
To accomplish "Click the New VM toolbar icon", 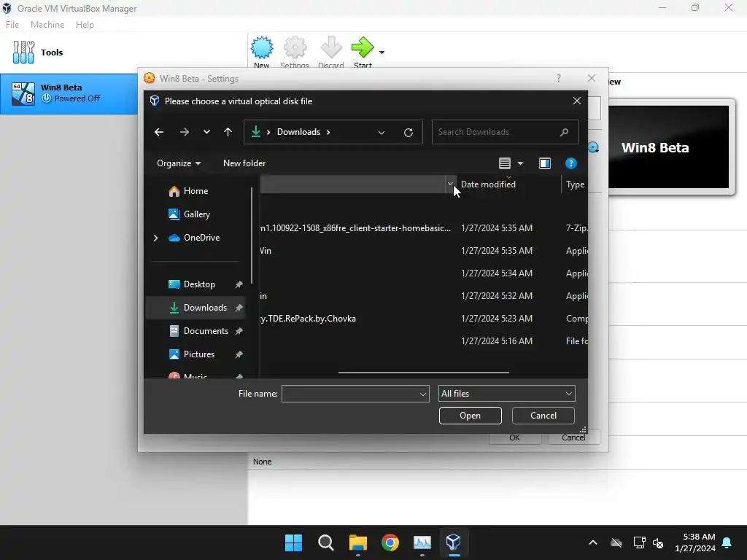I will pyautogui.click(x=262, y=52).
